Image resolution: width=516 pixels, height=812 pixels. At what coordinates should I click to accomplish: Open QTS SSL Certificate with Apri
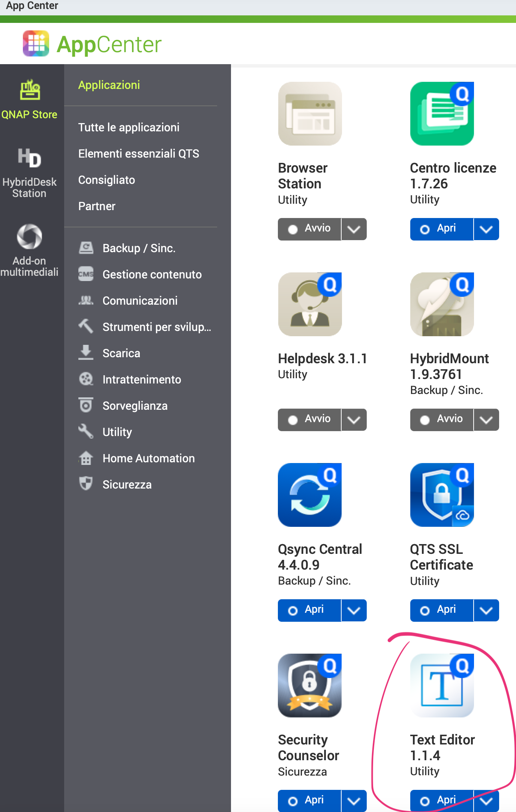click(441, 610)
